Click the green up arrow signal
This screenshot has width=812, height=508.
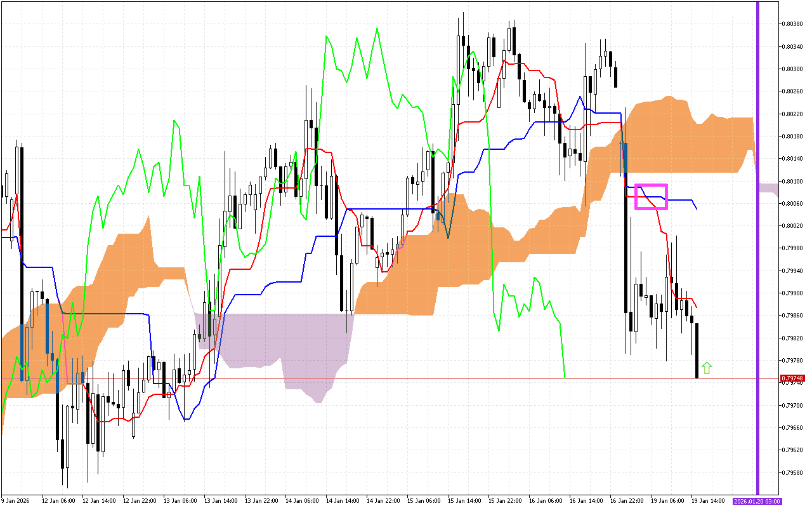(x=707, y=368)
